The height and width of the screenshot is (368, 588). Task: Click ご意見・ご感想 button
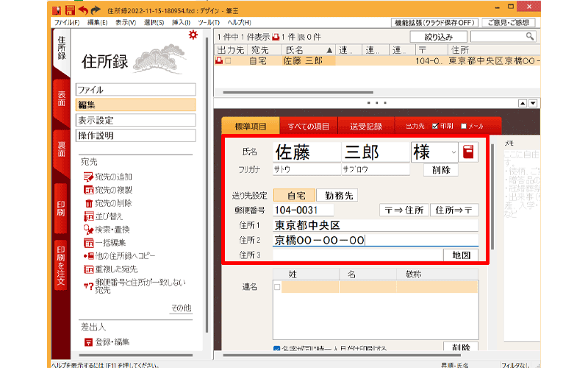coord(509,23)
